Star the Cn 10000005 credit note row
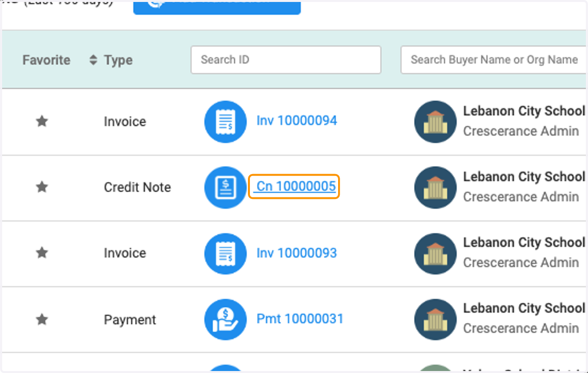Viewport: 588px width, 373px height. (x=42, y=187)
